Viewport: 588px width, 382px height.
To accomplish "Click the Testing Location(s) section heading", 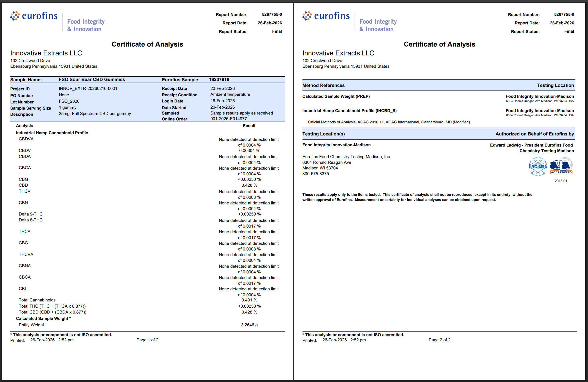I will [x=323, y=134].
